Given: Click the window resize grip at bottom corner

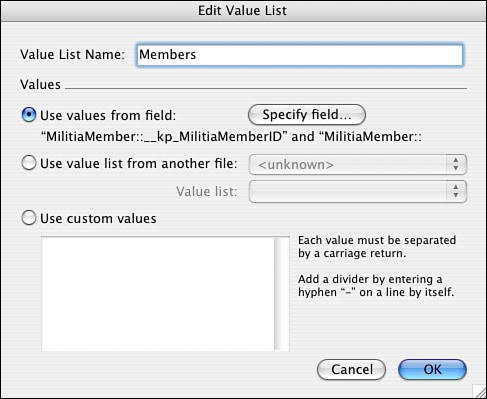Looking at the screenshot, I should [x=479, y=391].
